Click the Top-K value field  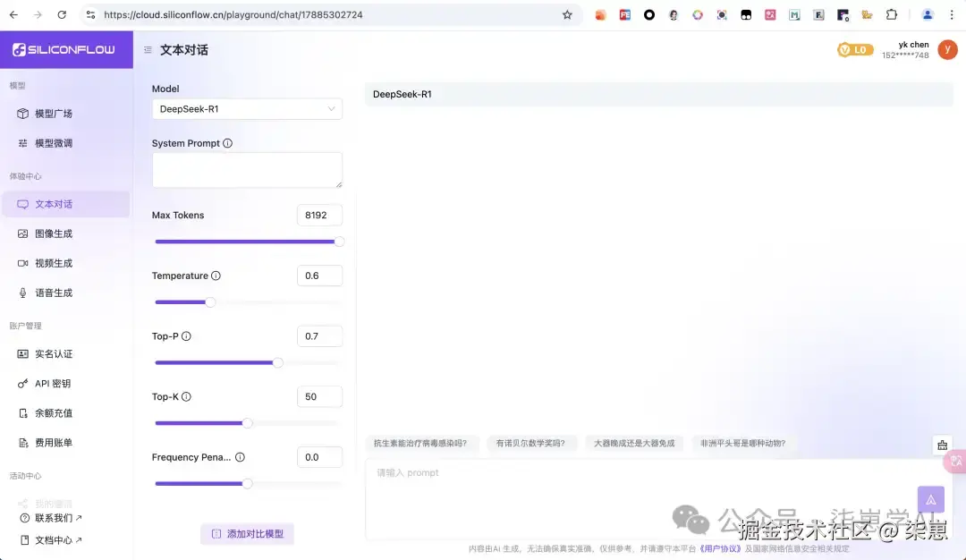pyautogui.click(x=319, y=396)
